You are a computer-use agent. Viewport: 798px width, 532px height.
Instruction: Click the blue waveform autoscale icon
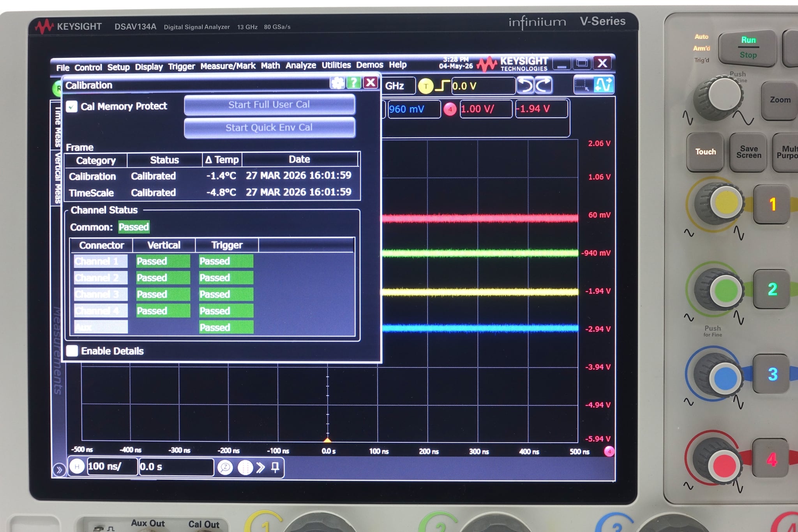coord(603,85)
